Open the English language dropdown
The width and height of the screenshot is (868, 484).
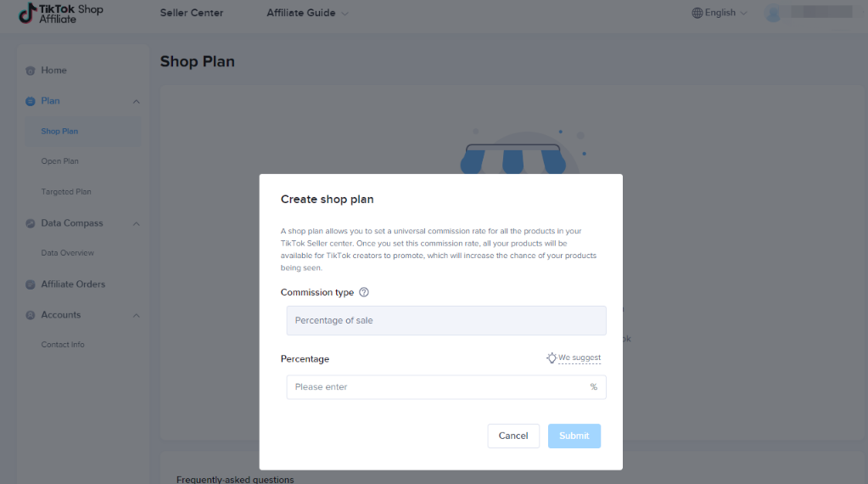point(720,13)
